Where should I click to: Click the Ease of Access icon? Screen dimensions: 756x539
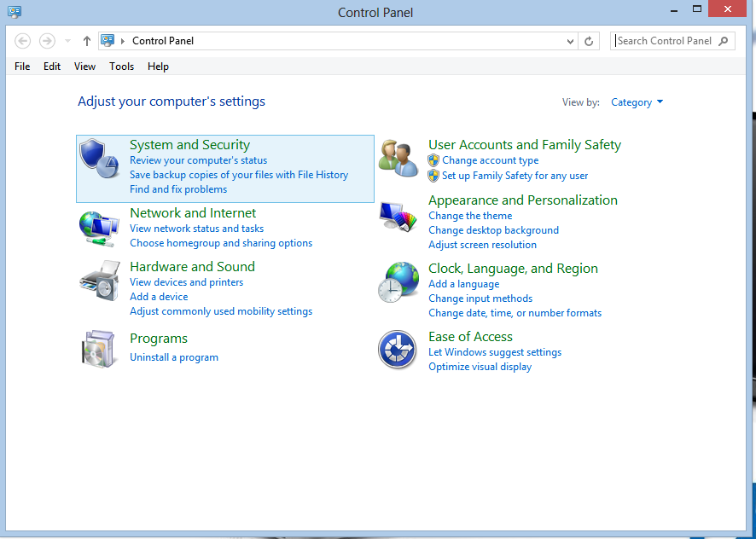(398, 349)
